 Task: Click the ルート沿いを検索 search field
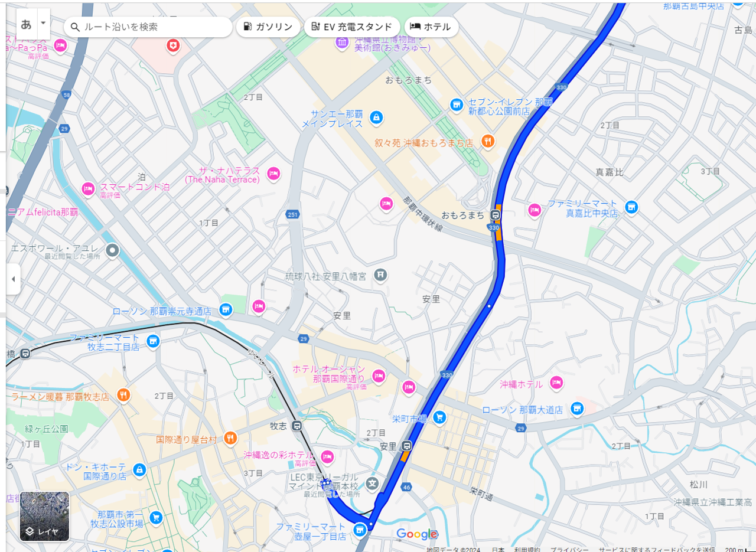click(x=148, y=27)
